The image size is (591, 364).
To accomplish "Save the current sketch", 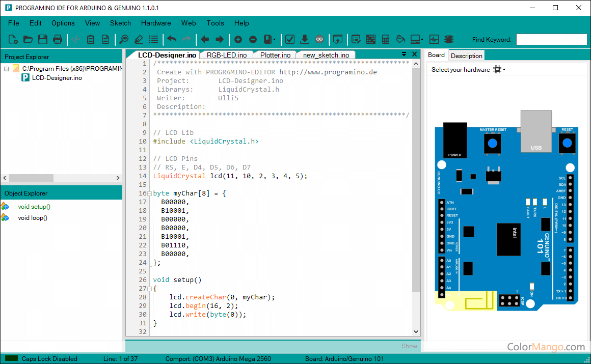I will coord(43,39).
